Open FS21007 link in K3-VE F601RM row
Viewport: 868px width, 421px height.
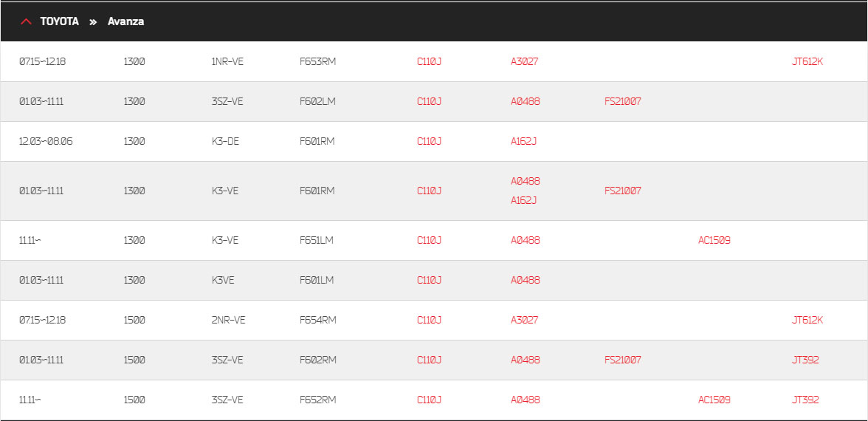[x=623, y=191]
